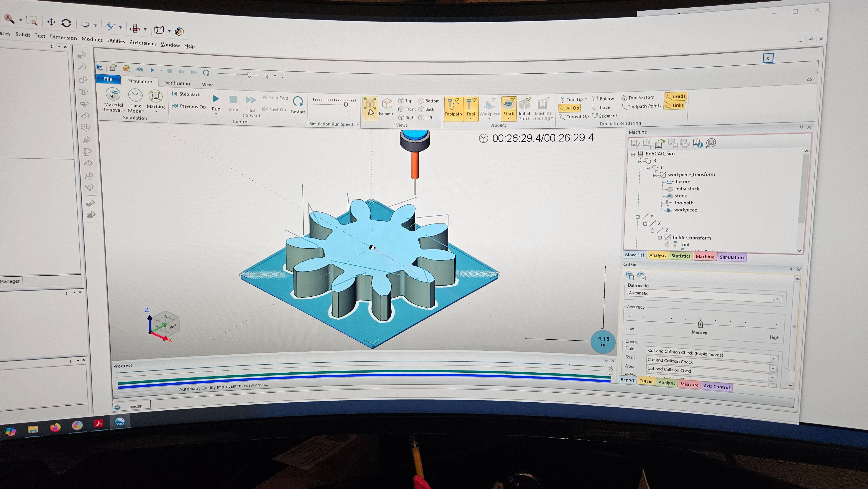Viewport: 868px width, 489px height.
Task: Jump to Next Op
Action: [x=274, y=109]
